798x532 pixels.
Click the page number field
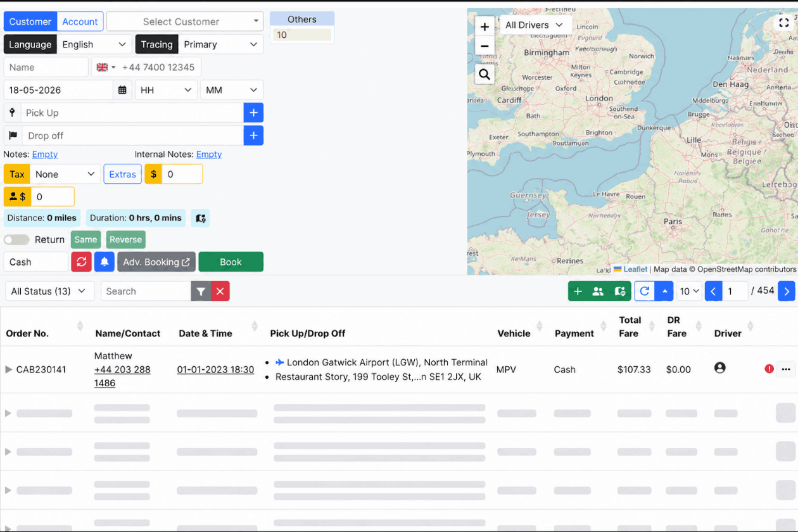[x=735, y=291]
